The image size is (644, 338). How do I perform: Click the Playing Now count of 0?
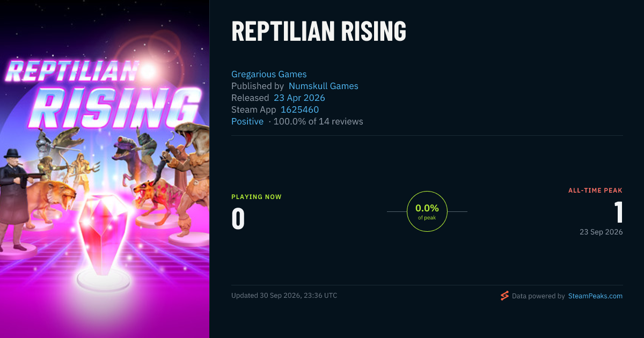[238, 219]
